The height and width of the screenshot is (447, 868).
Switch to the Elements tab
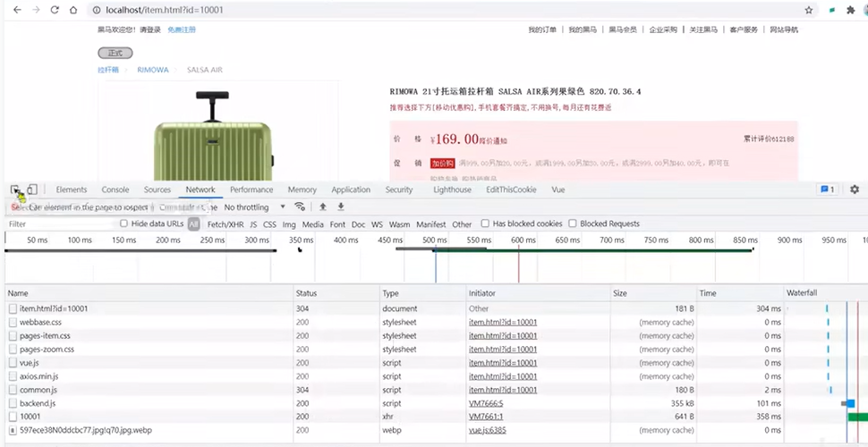(x=72, y=190)
